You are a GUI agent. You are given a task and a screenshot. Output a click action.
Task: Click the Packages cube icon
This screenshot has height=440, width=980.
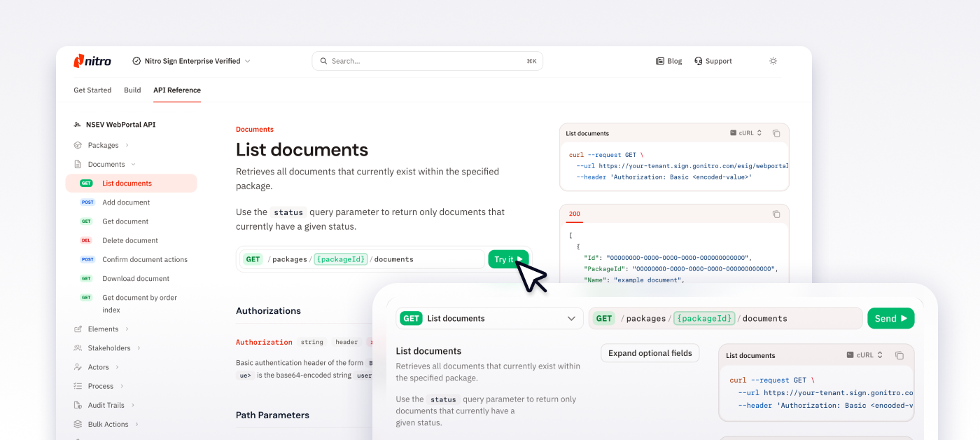tap(78, 145)
